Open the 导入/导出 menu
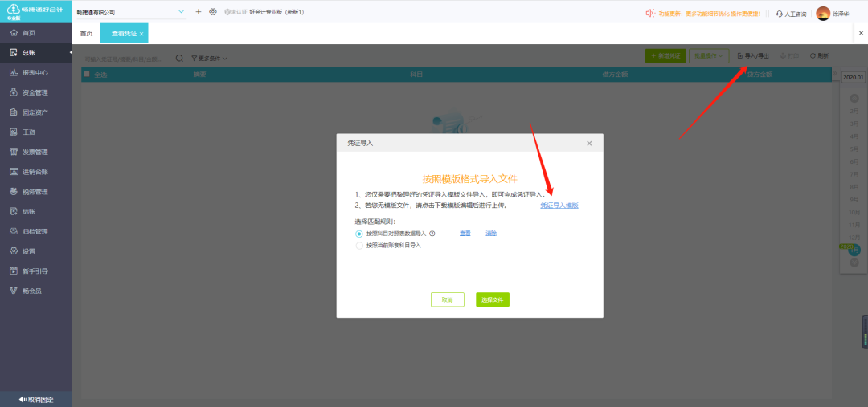This screenshot has height=407, width=868. (753, 56)
